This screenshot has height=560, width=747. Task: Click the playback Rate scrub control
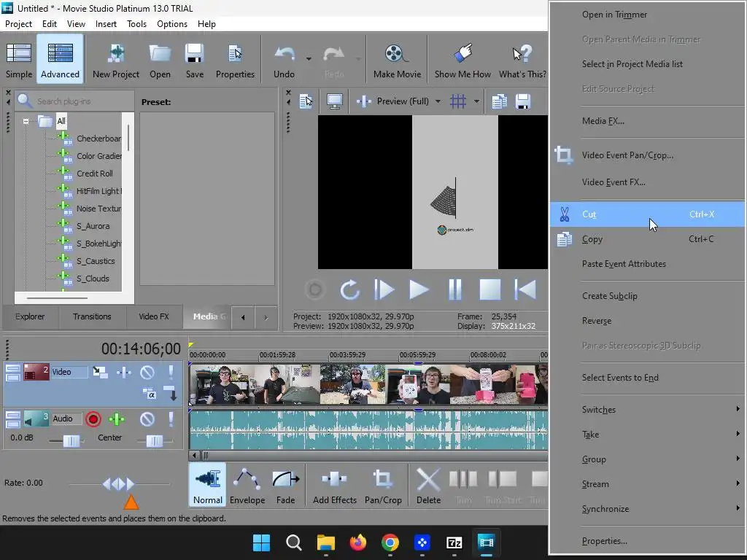tap(119, 484)
